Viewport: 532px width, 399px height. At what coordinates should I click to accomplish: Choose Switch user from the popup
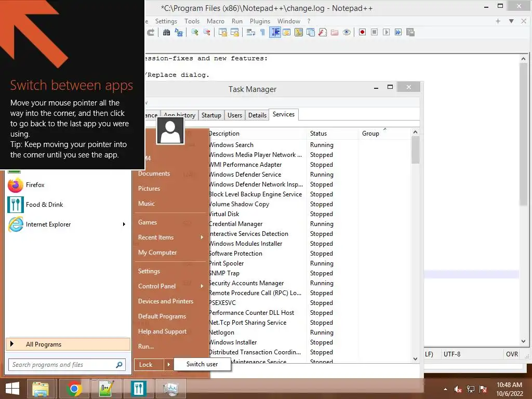click(x=202, y=364)
